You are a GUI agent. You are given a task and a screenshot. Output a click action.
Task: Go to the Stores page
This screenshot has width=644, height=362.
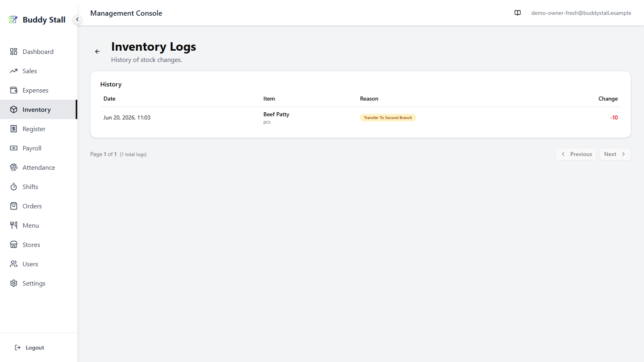tap(39, 245)
